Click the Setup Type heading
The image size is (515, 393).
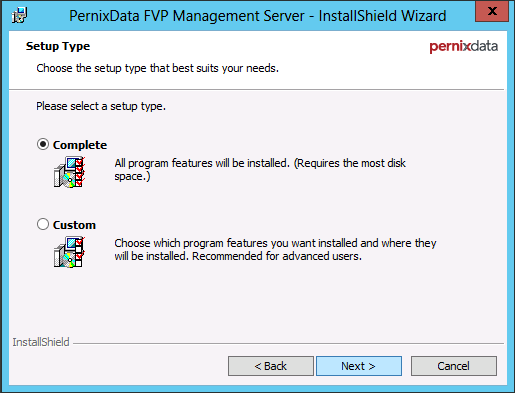pos(58,46)
